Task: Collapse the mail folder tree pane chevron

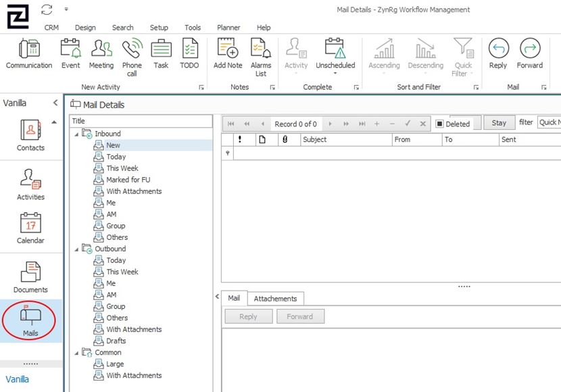Action: [x=217, y=296]
